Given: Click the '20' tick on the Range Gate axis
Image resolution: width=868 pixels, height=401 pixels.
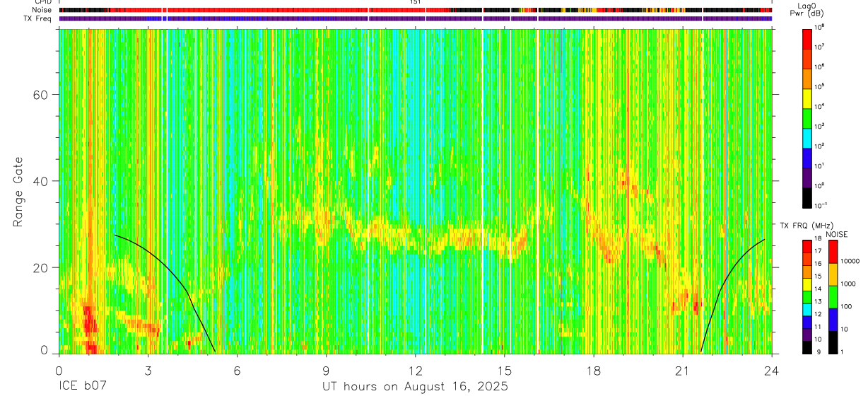Looking at the screenshot, I should point(42,267).
